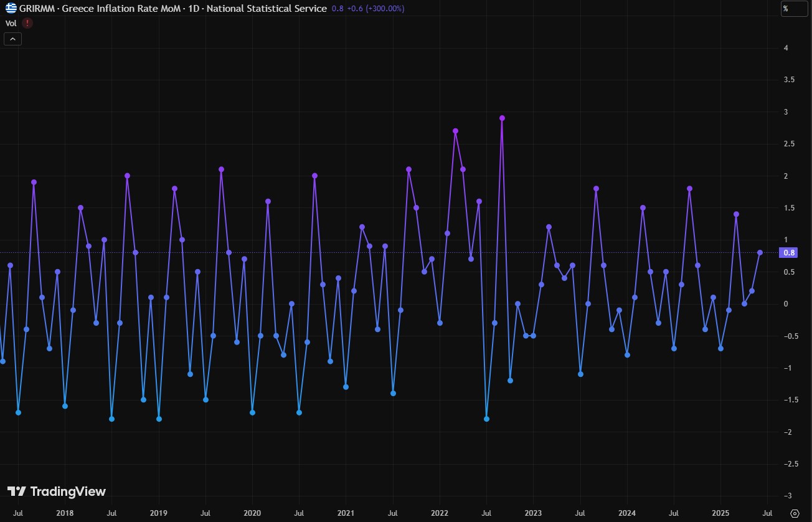Click the 2019 label on time axis
The width and height of the screenshot is (812, 522).
(x=159, y=513)
